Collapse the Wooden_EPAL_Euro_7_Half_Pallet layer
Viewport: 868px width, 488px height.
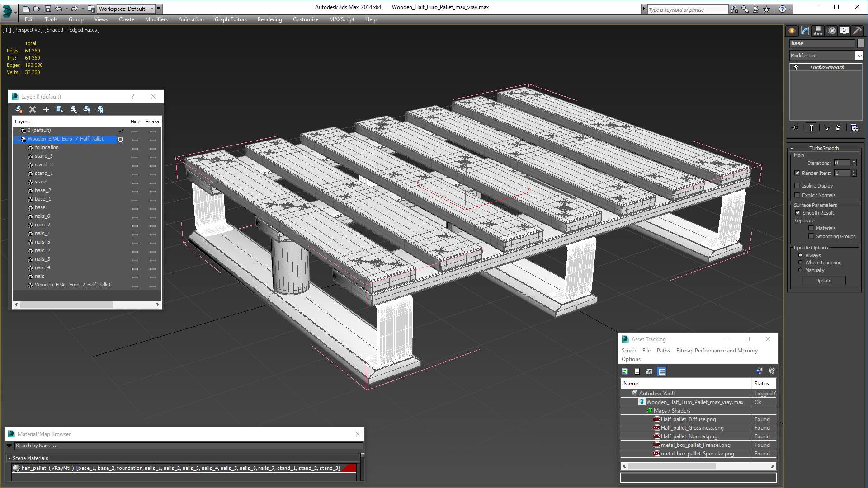[x=17, y=139]
